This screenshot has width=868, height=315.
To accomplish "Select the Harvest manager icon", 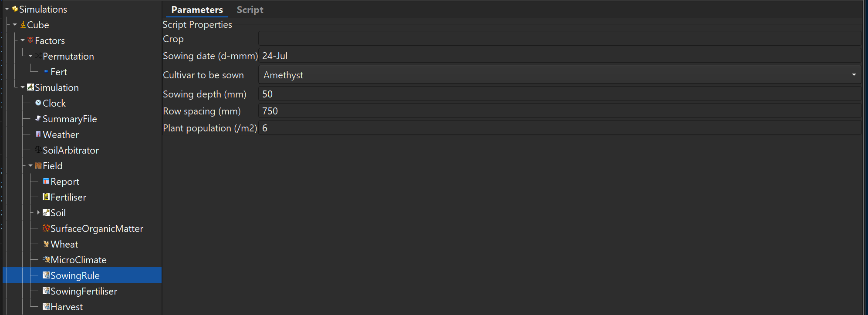I will click(46, 306).
